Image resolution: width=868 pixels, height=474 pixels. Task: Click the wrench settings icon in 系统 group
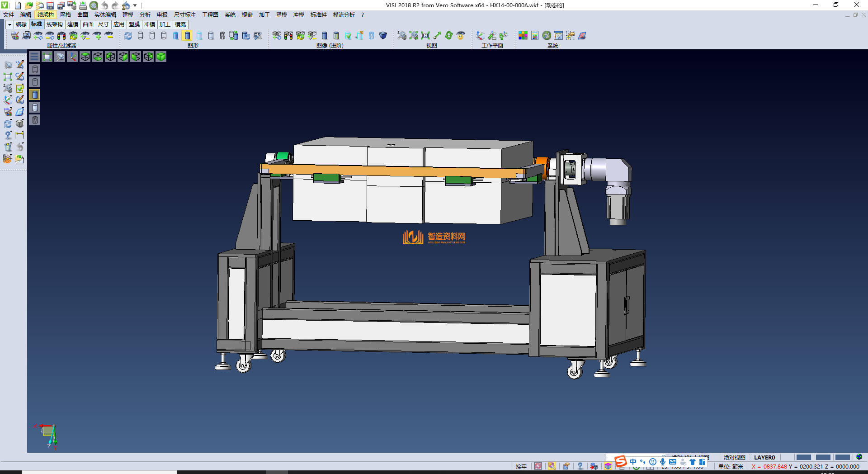tap(547, 36)
